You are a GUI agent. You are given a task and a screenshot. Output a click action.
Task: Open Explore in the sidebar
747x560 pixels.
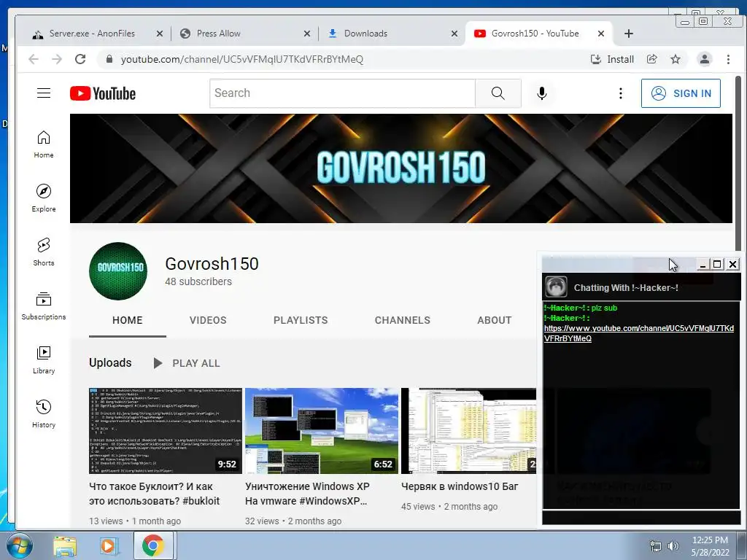[44, 198]
